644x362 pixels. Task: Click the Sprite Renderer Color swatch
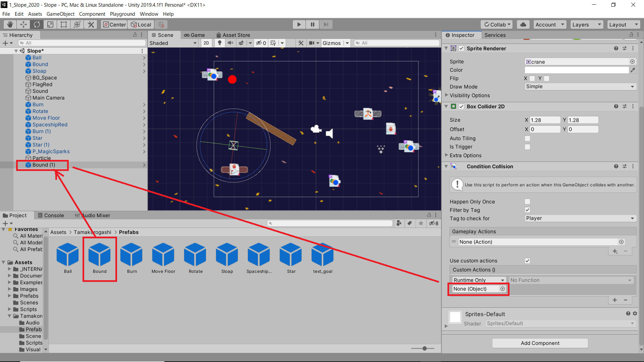click(576, 70)
